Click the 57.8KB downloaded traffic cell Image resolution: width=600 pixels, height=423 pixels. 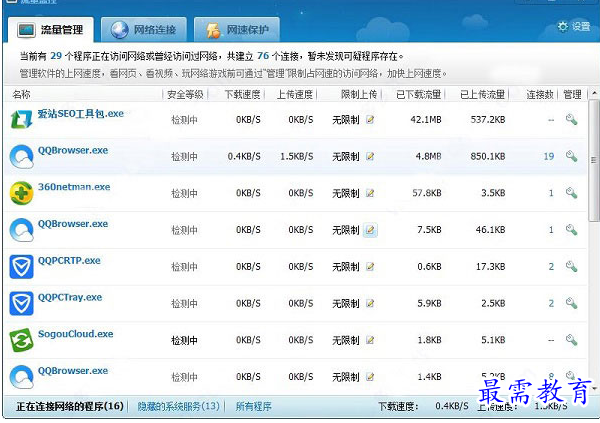click(x=427, y=193)
